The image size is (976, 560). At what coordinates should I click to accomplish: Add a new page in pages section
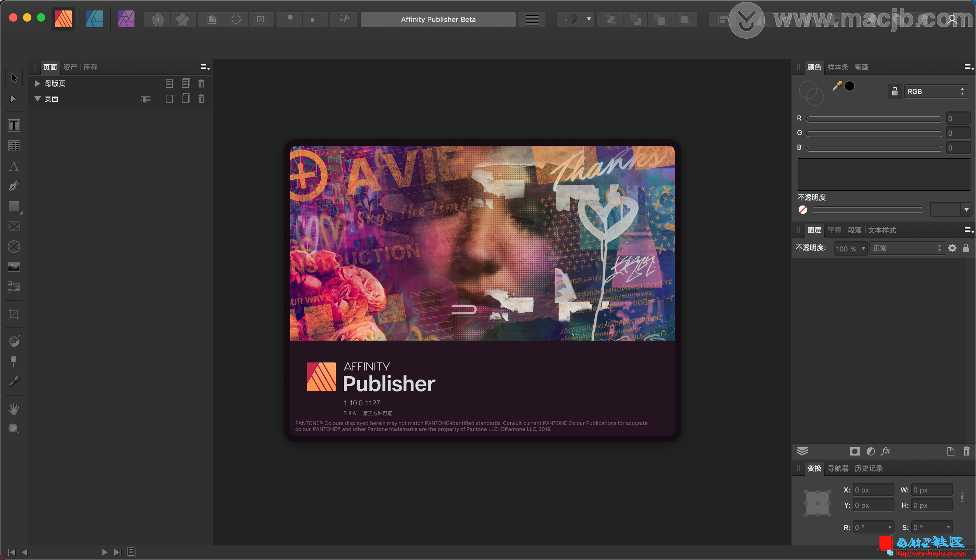[169, 99]
